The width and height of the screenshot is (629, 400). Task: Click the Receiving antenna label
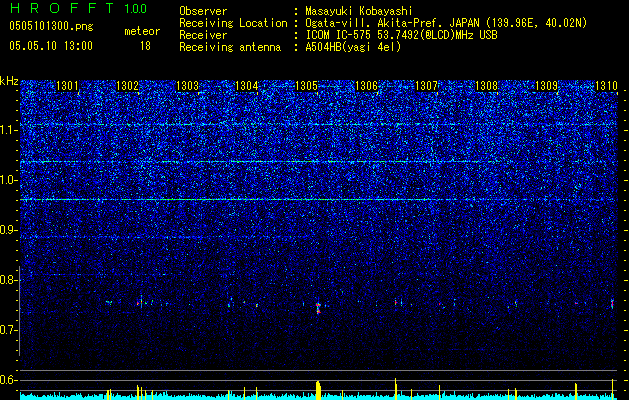(230, 47)
